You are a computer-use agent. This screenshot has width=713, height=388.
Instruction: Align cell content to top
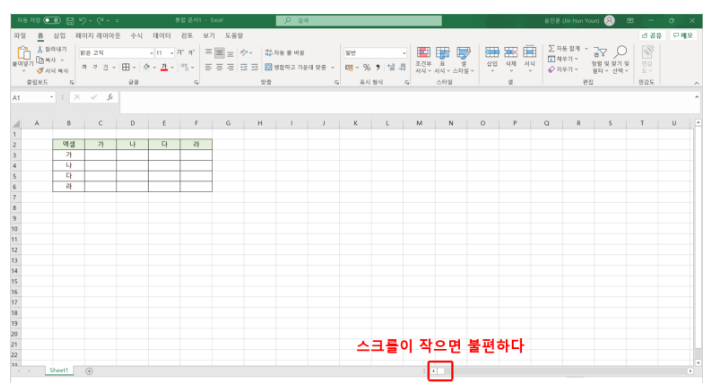[x=208, y=53]
